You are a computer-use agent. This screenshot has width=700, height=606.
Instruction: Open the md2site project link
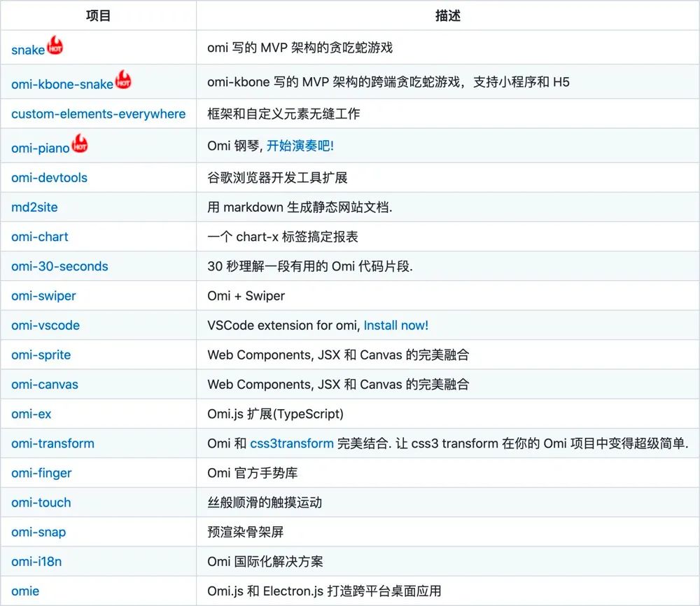(34, 207)
